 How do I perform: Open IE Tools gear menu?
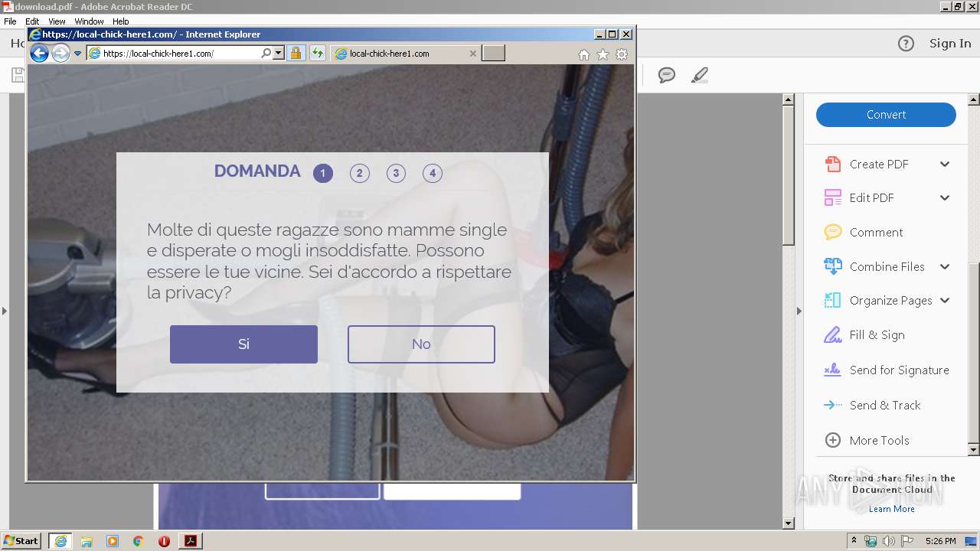point(622,54)
